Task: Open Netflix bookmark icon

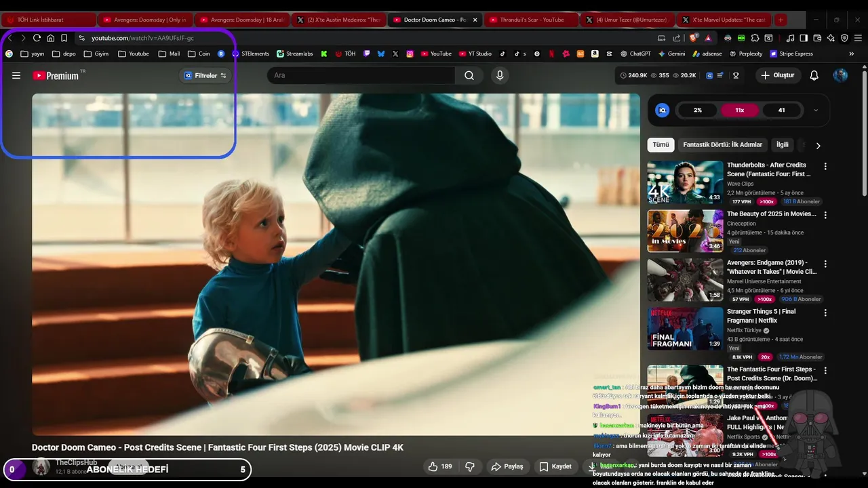Action: pos(551,54)
